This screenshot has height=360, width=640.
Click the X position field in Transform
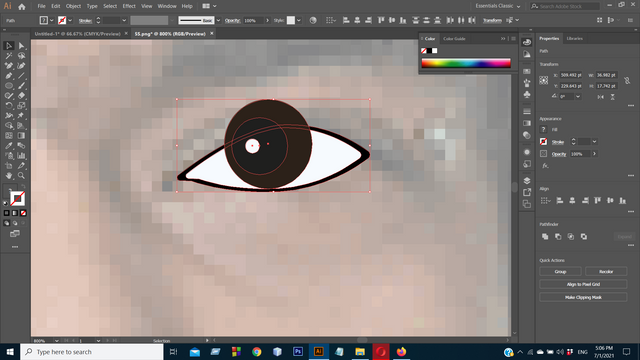click(571, 75)
